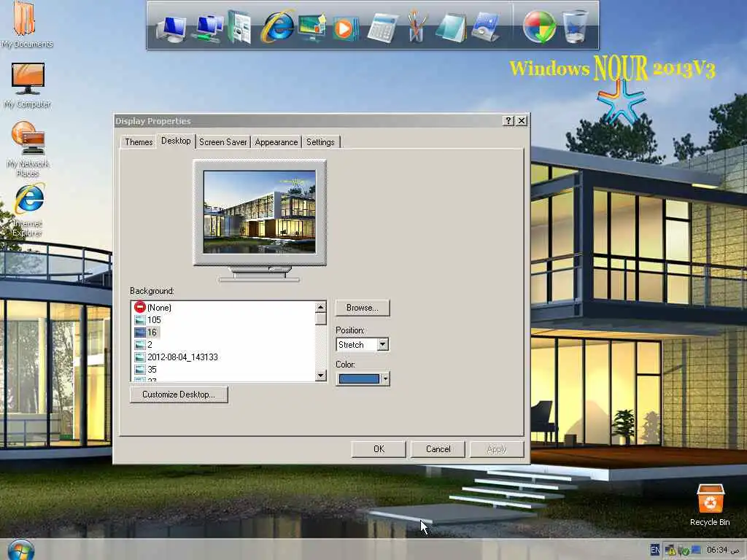The width and height of the screenshot is (747, 560).
Task: Click the Apply button
Action: pyautogui.click(x=497, y=449)
